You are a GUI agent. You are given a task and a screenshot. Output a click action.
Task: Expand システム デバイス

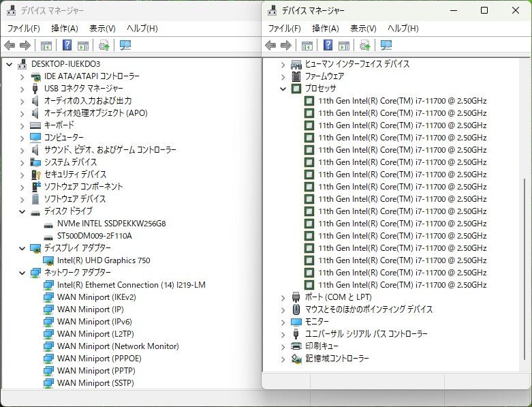click(x=22, y=163)
